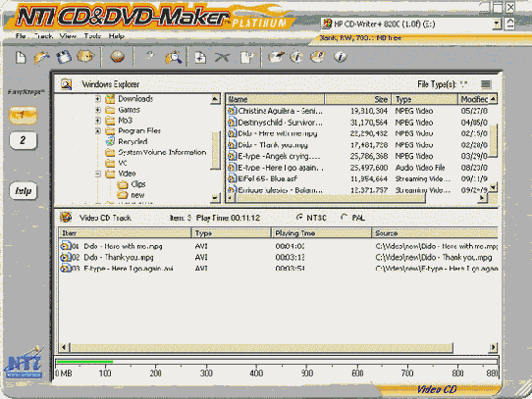Click the help sidebar button

pos(23,191)
